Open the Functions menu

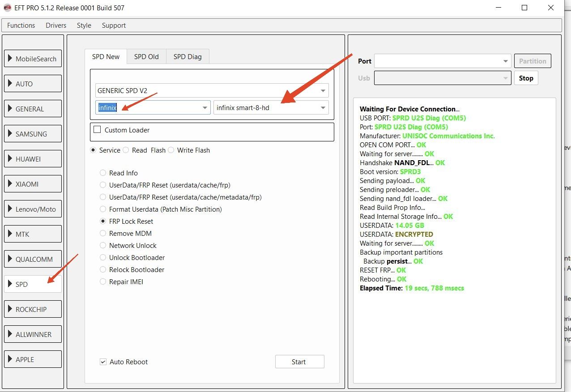click(21, 26)
